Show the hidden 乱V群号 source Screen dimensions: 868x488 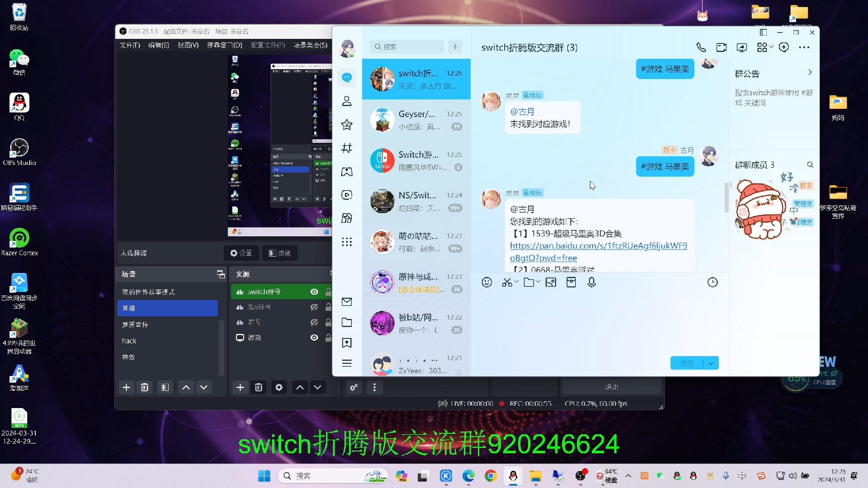314,307
